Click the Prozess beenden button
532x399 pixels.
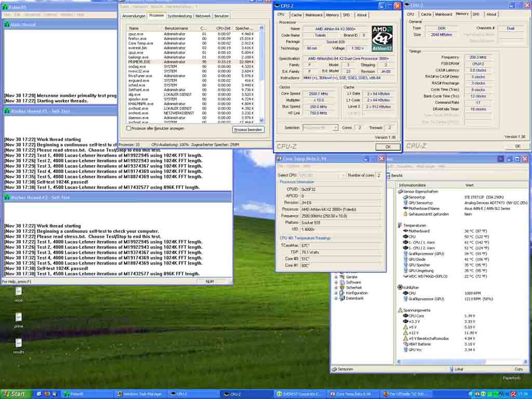248,129
